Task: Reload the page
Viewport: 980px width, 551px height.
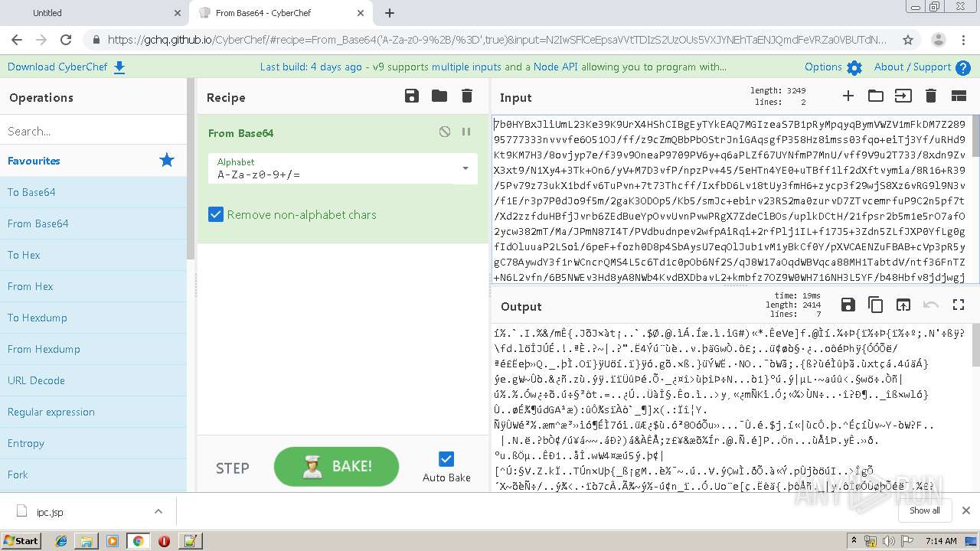Action: tap(66, 40)
